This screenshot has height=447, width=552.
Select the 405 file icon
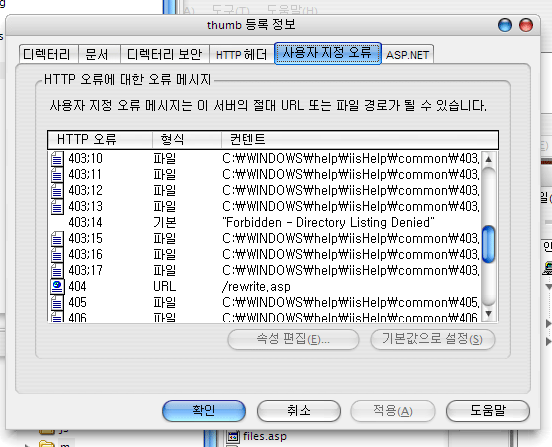coord(57,303)
